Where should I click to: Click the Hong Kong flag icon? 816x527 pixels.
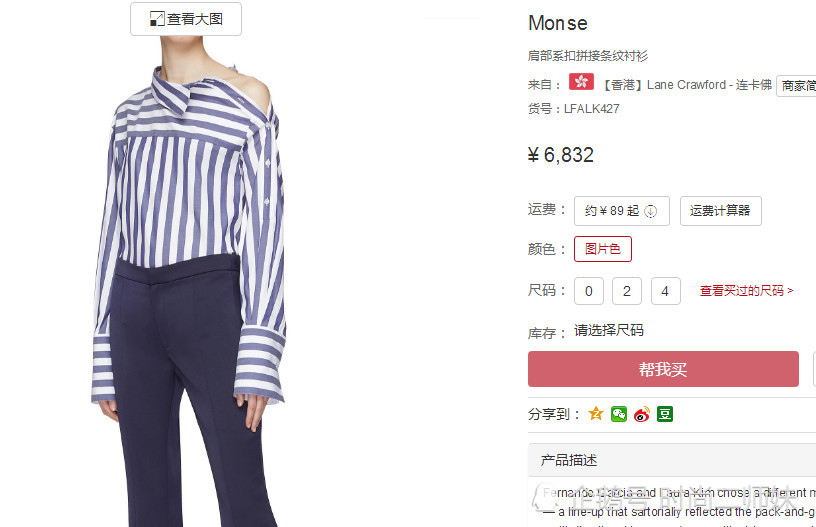(581, 82)
